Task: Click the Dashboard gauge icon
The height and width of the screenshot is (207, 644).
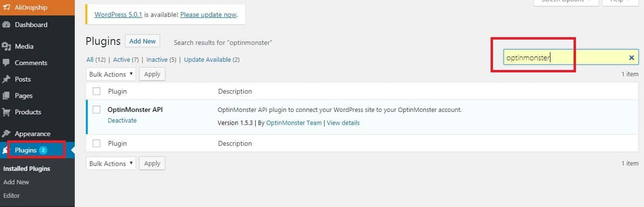Action: pyautogui.click(x=6, y=25)
